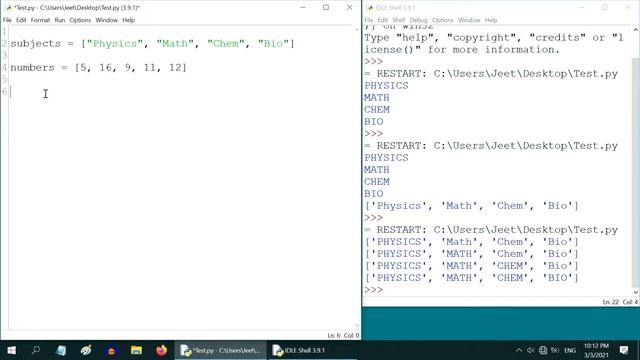
Task: Close the Test.py editor window
Action: 349,7
